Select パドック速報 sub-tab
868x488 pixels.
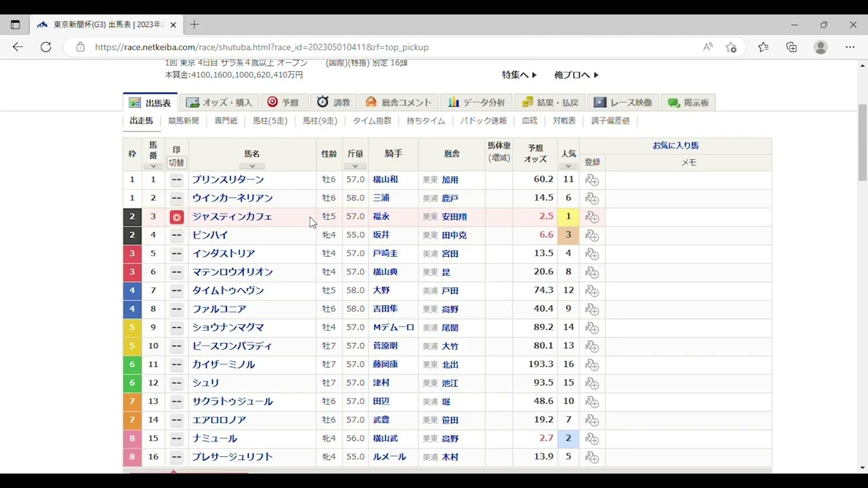484,121
